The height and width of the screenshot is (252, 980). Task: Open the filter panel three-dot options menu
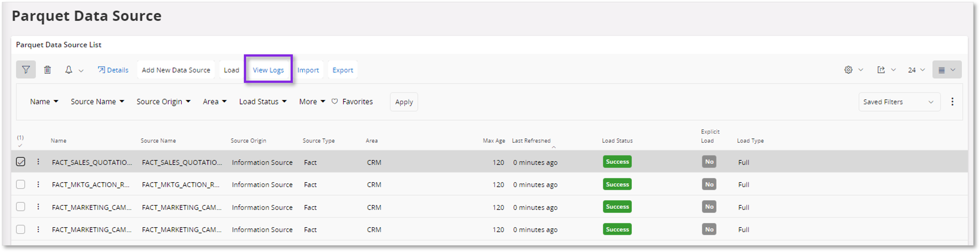click(x=952, y=102)
